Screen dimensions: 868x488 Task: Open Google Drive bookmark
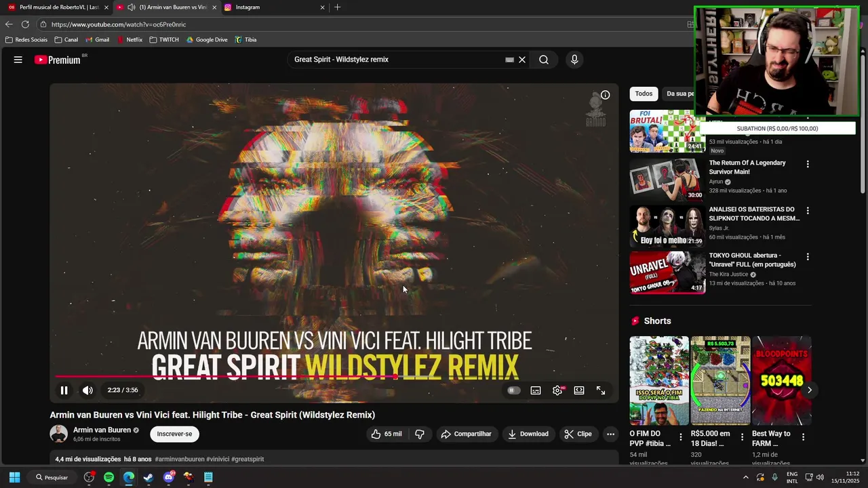pyautogui.click(x=207, y=40)
